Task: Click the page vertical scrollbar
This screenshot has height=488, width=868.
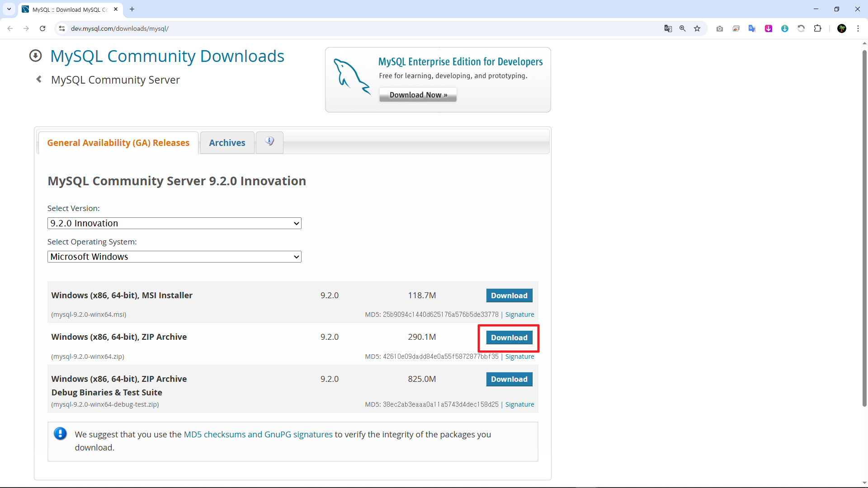Action: click(x=864, y=228)
